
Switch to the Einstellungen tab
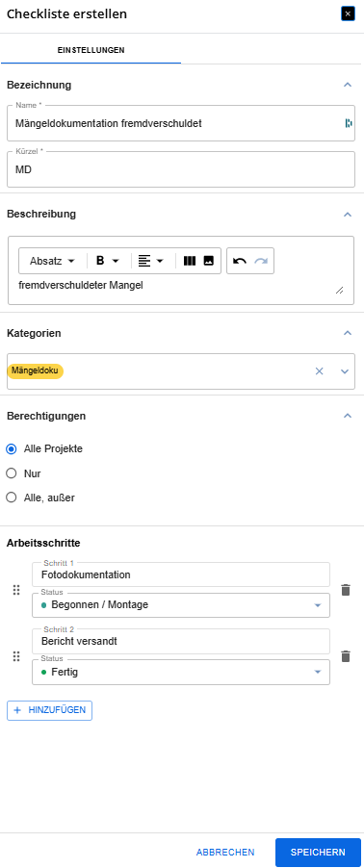pos(91,50)
